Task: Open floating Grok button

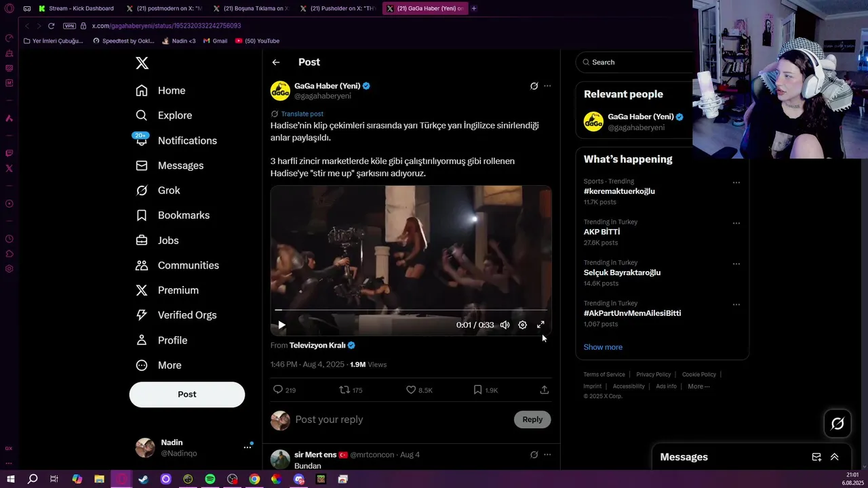Action: click(837, 424)
